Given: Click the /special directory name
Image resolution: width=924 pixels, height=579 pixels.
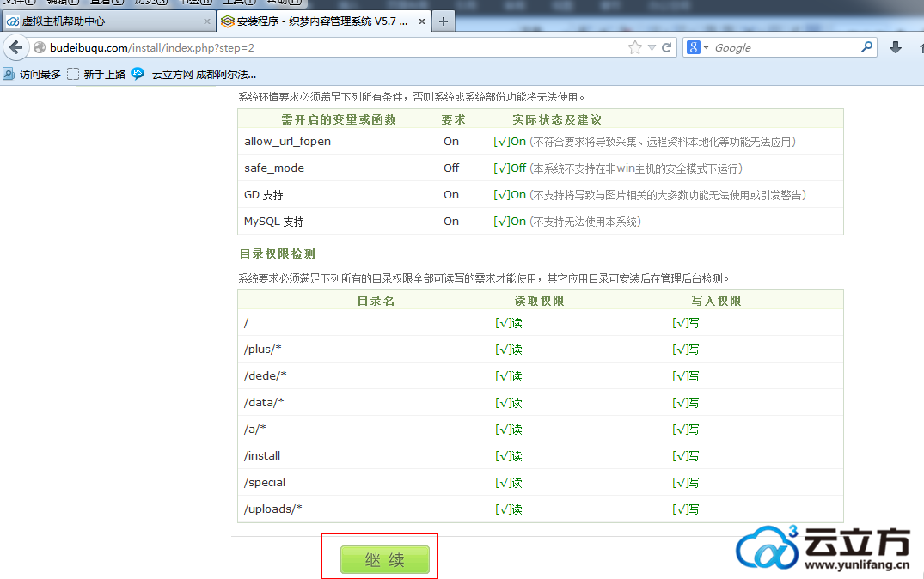Looking at the screenshot, I should tap(265, 482).
